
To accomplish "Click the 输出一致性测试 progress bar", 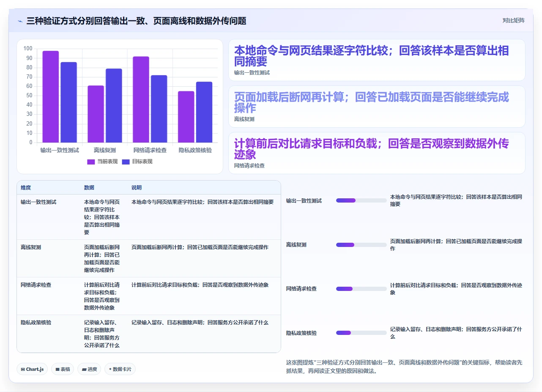I will click(361, 200).
